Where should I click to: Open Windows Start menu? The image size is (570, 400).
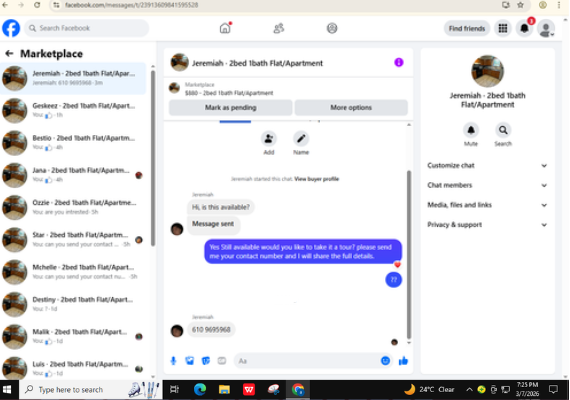coord(7,390)
